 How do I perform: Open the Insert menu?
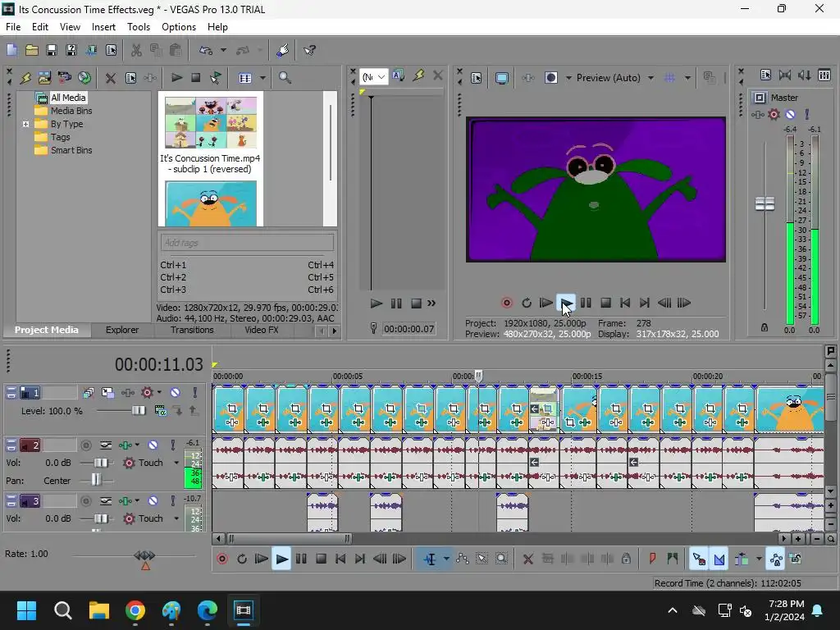tap(103, 27)
